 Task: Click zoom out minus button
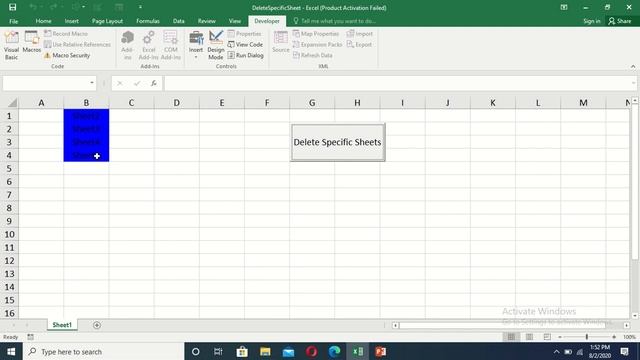coord(560,337)
